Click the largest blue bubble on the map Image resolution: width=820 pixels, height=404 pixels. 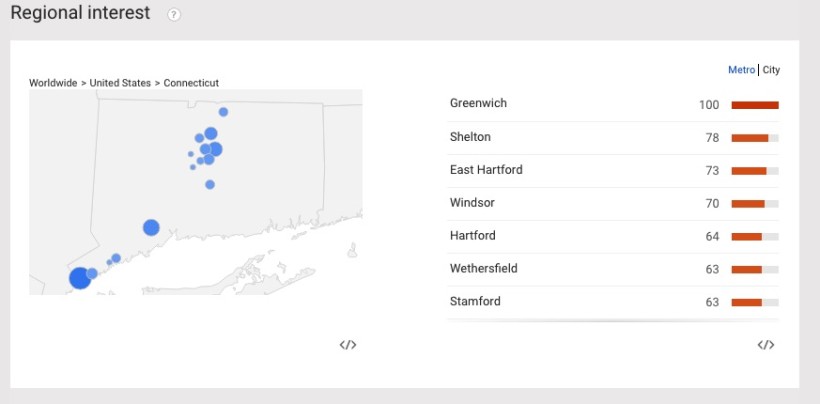(x=80, y=278)
